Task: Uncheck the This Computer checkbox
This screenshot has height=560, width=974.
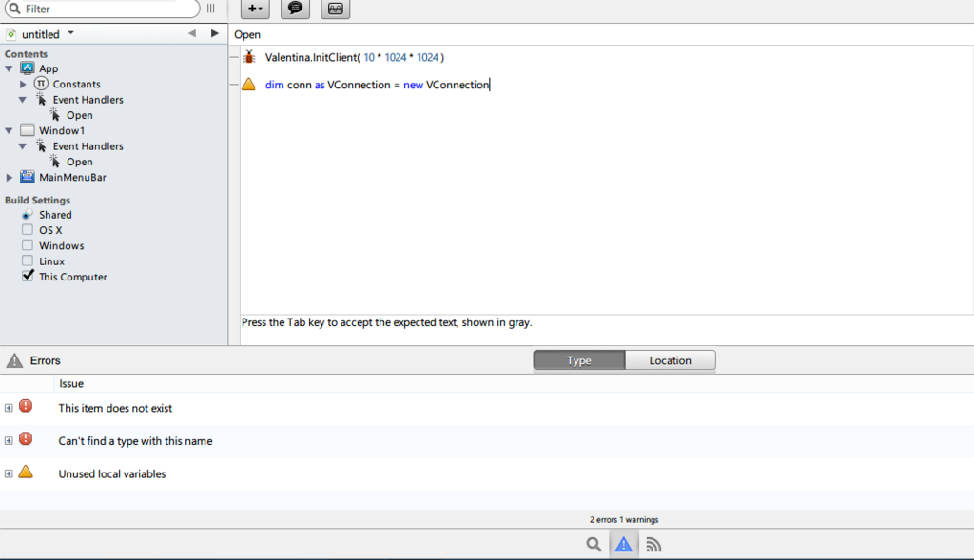Action: click(28, 276)
